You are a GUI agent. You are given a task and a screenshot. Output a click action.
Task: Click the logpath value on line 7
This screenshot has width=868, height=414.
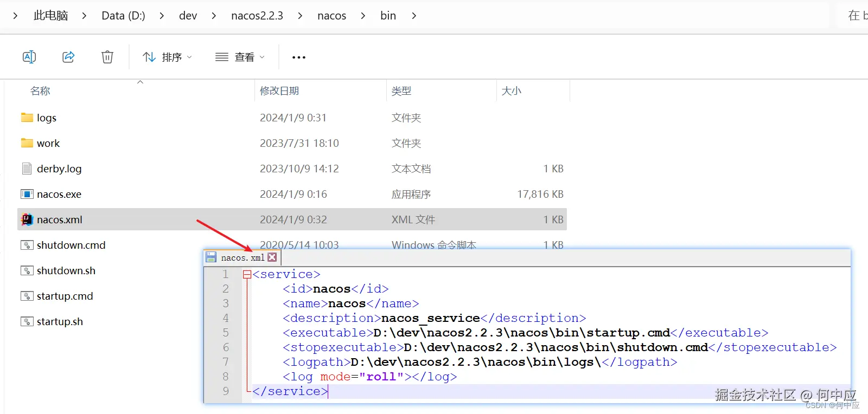(x=476, y=362)
